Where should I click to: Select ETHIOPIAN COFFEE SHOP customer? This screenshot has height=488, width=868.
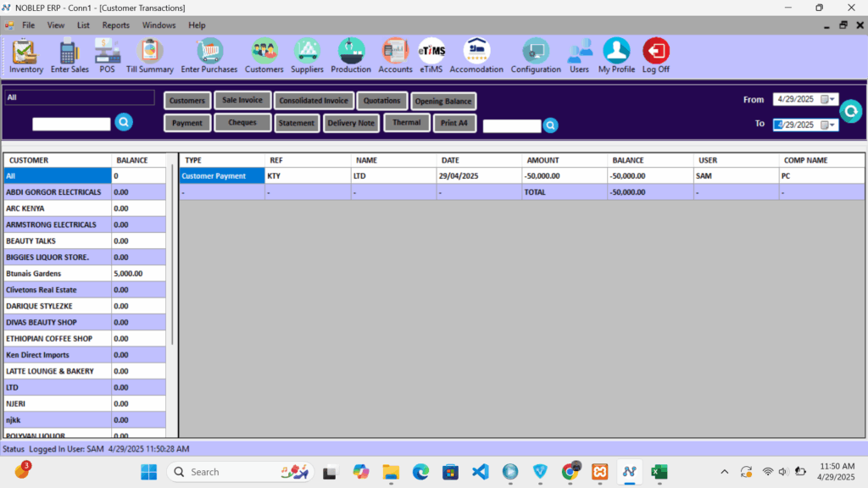click(85, 339)
